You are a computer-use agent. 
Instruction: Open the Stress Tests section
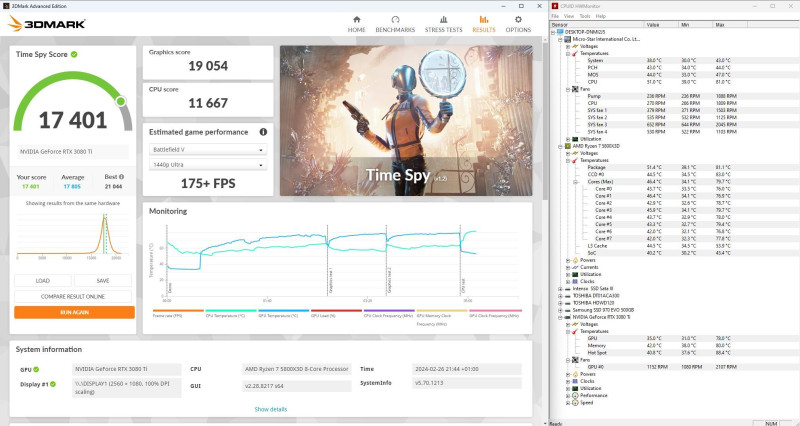pos(443,24)
